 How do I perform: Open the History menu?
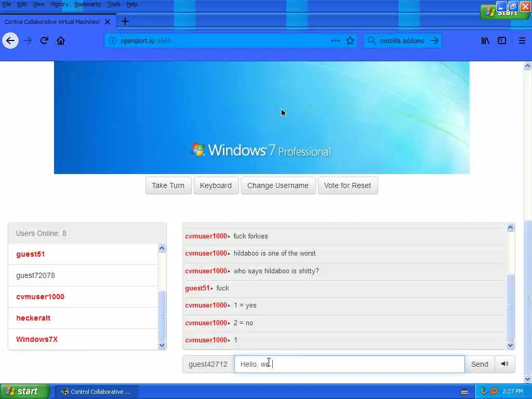click(x=59, y=4)
